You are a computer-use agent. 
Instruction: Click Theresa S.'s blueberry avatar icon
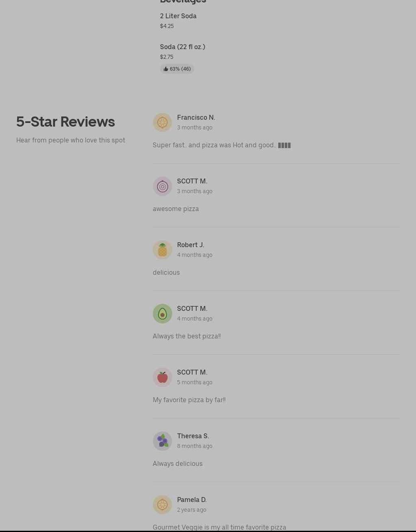[162, 441]
